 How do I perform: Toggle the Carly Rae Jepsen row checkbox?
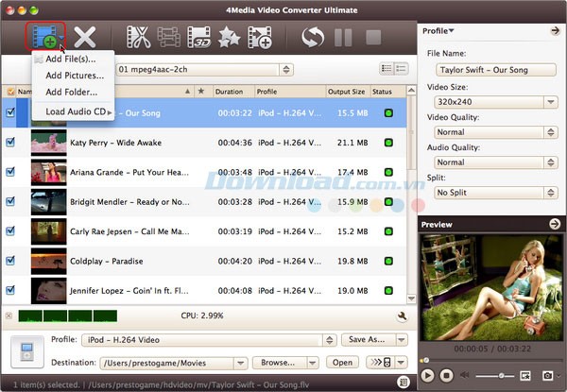pos(11,231)
